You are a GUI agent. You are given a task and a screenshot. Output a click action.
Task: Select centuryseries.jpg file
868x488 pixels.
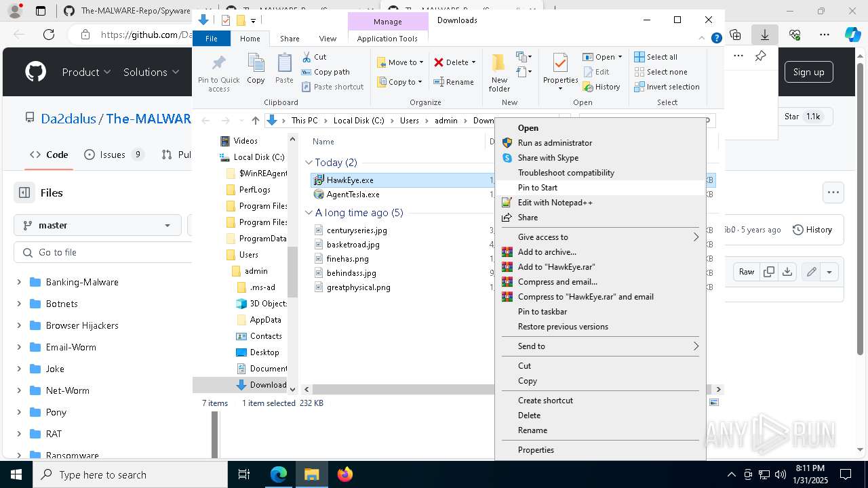[x=357, y=230]
